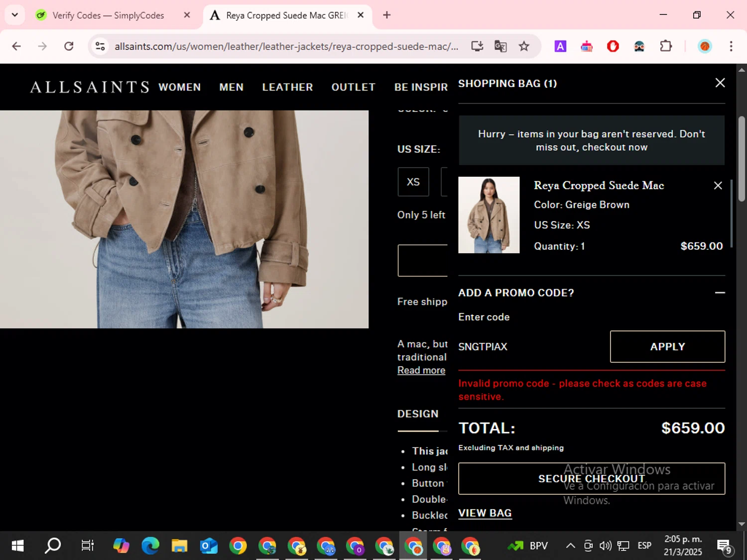Switch to Verify Codes SimplyCodes tab
The height and width of the screenshot is (560, 747).
click(108, 15)
